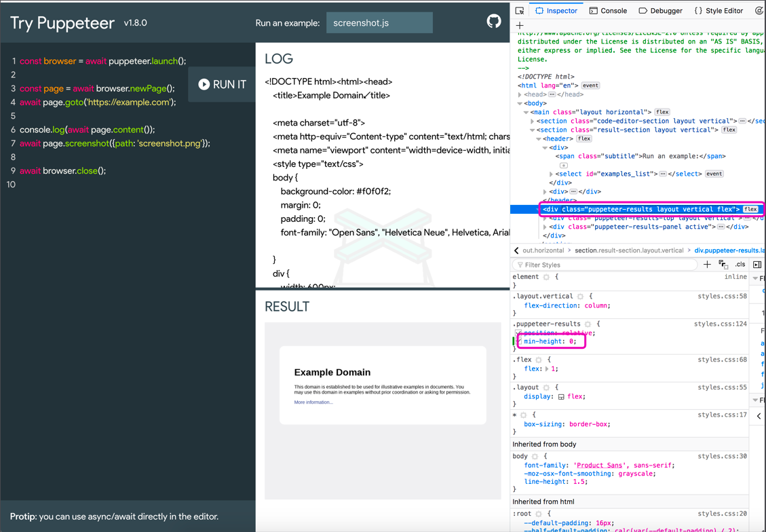
Task: Expand puppeteer-results-panel active div
Action: pyautogui.click(x=545, y=227)
